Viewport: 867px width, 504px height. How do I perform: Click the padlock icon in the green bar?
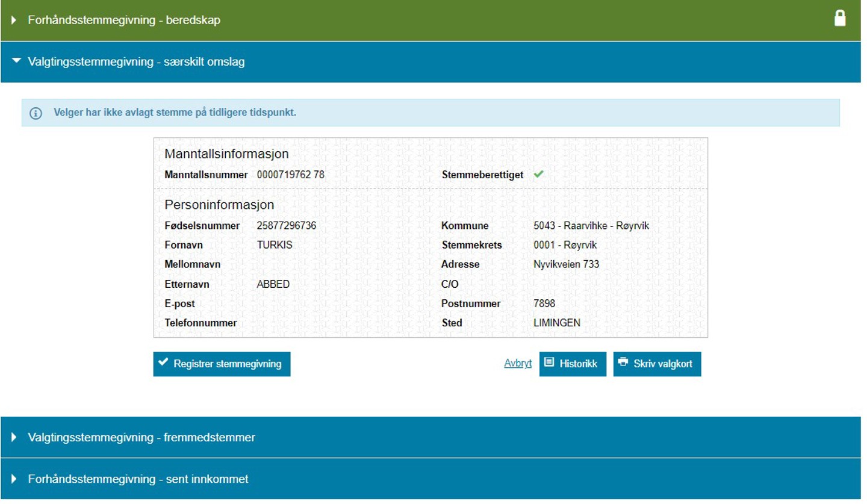point(840,18)
